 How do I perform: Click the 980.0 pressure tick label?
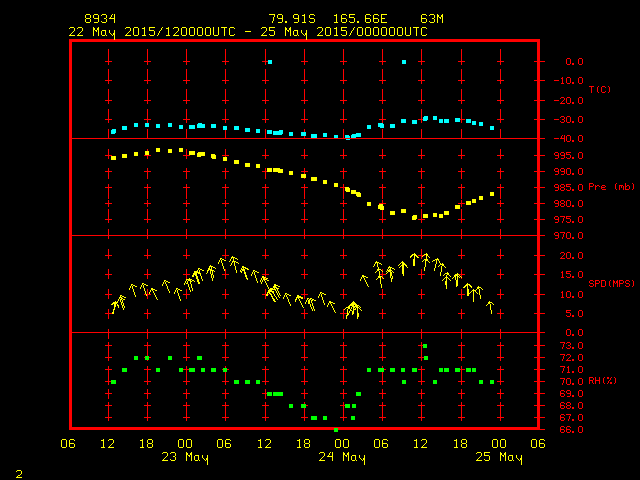(x=569, y=204)
